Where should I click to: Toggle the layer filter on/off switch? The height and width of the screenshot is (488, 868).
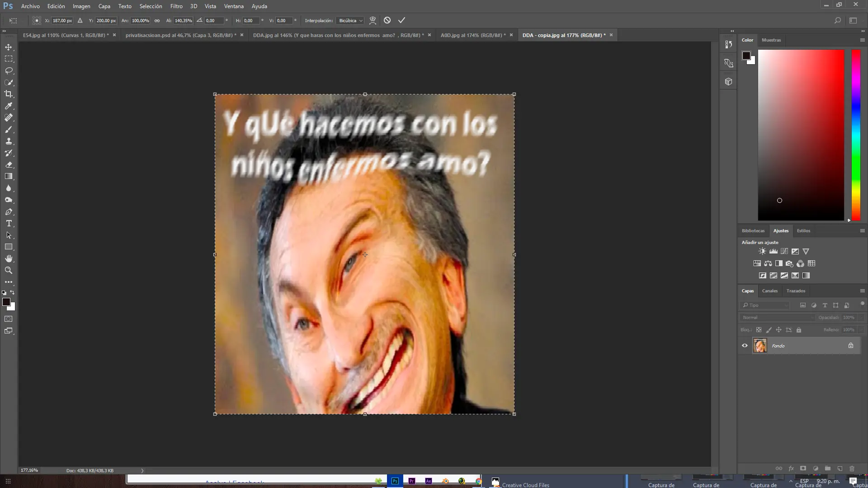862,304
